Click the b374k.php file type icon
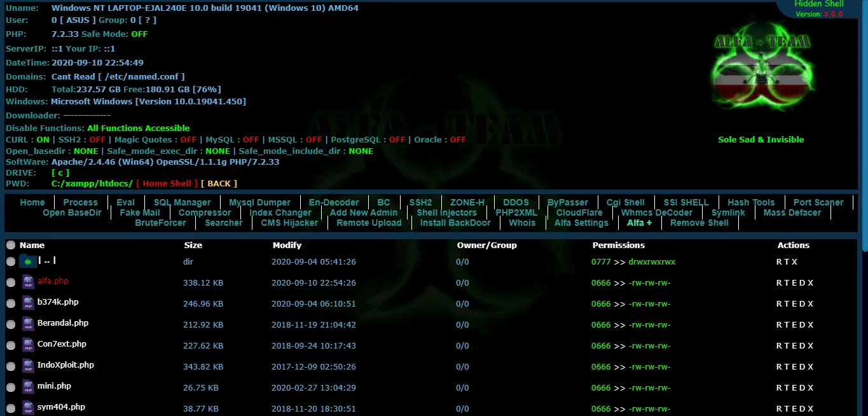This screenshot has width=868, height=416. (28, 302)
